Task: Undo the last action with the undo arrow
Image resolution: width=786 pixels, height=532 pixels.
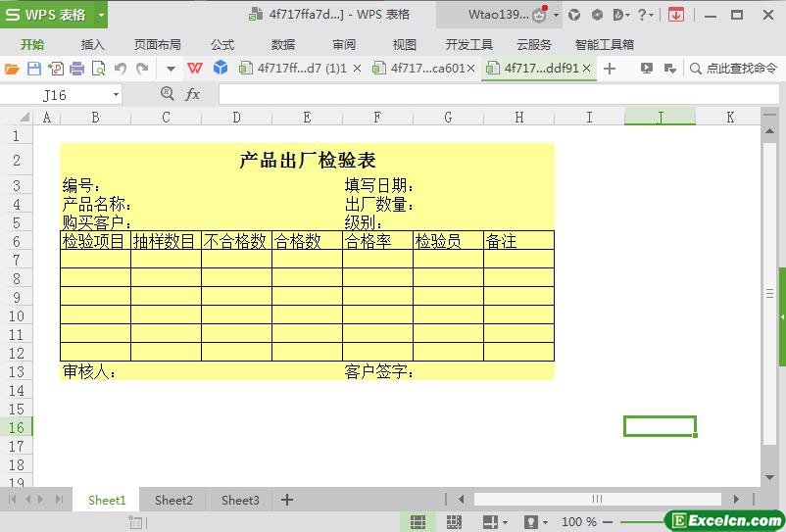Action: point(121,69)
